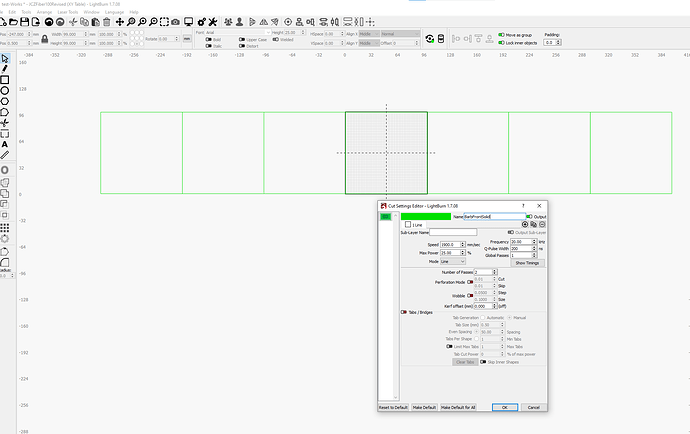Click the Undo arrow icon
The image size is (690, 434).
point(49,22)
